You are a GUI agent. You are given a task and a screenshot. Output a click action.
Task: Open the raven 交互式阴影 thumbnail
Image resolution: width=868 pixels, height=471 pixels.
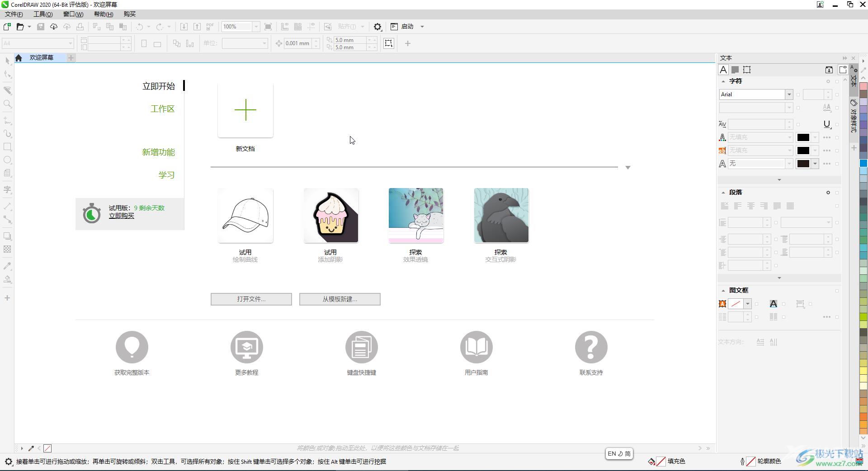point(501,216)
